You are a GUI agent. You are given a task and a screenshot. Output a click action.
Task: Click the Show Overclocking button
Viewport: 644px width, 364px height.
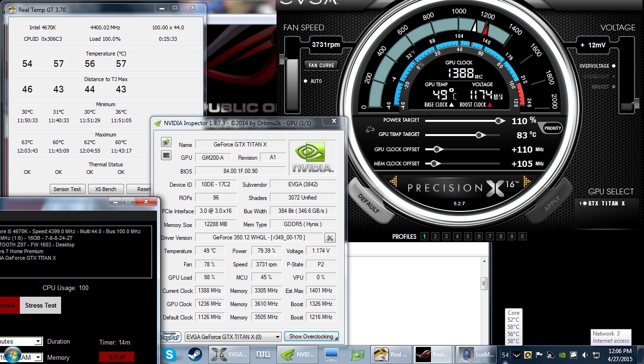coord(311,337)
